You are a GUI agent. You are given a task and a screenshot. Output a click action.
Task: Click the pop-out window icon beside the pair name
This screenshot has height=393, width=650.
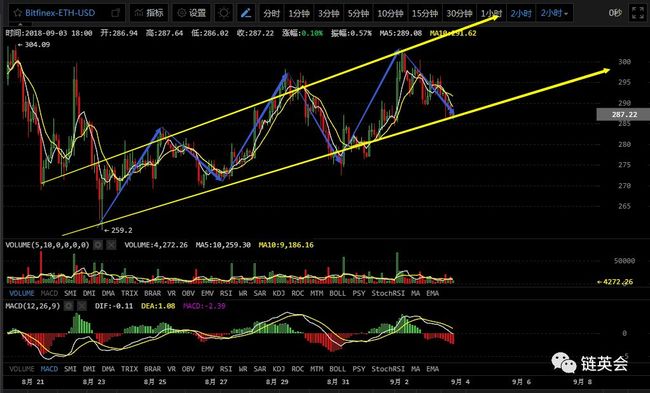click(116, 13)
